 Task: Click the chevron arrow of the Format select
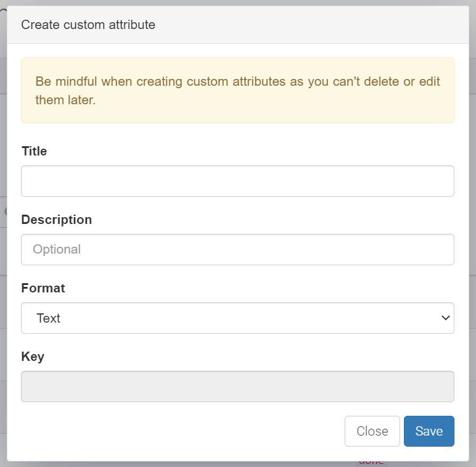coord(445,318)
